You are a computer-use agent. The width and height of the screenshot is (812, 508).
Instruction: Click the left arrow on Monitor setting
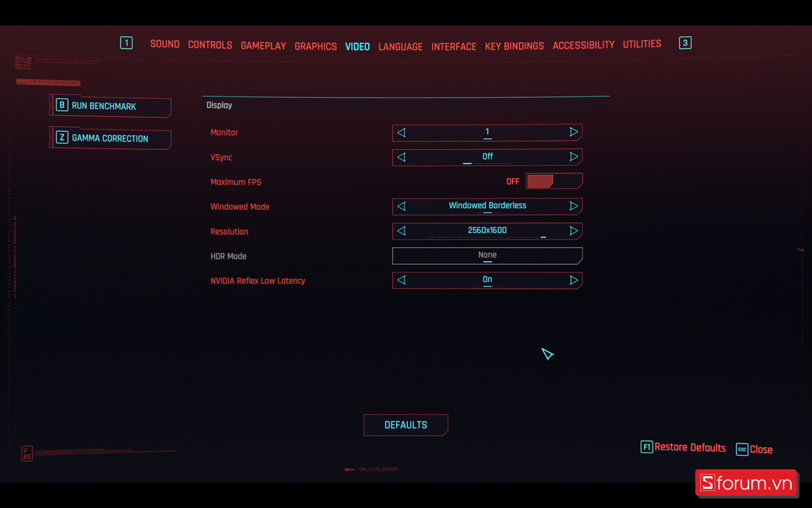pyautogui.click(x=401, y=132)
